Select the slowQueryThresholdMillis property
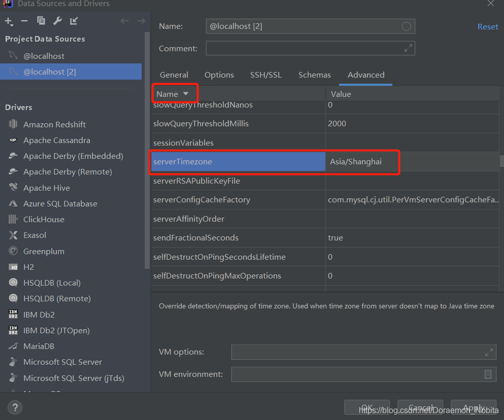Viewport: 504px width, 420px height. coord(239,124)
